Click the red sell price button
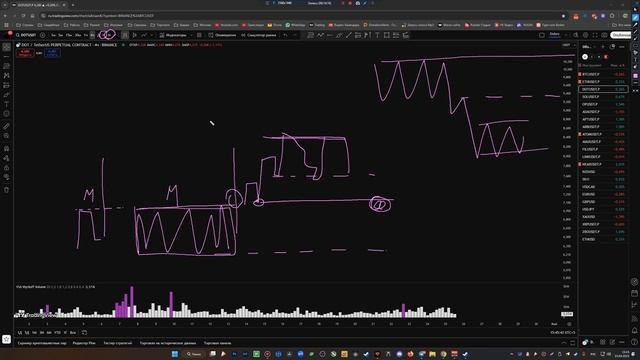The image size is (640, 360). [x=25, y=53]
